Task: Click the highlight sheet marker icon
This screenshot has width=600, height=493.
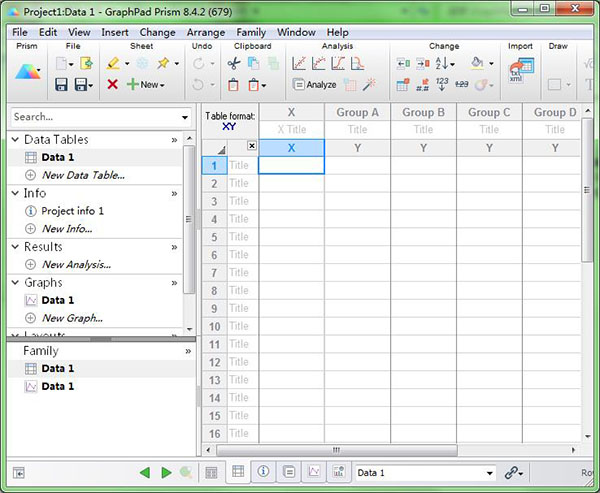Action: tap(113, 63)
